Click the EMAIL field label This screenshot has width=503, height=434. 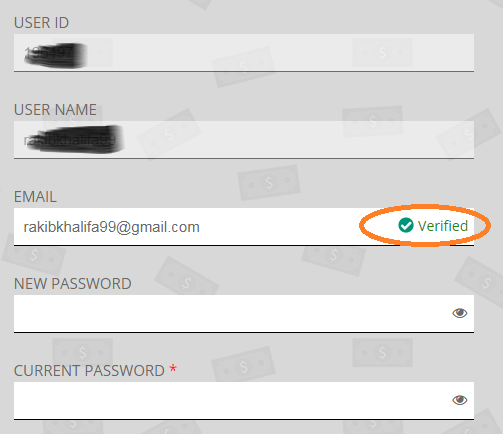click(x=35, y=197)
